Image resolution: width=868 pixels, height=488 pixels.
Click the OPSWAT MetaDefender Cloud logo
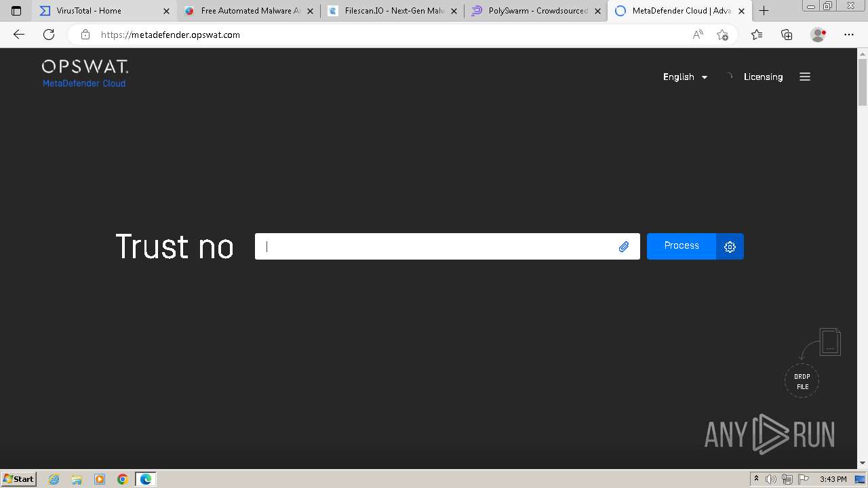click(85, 73)
